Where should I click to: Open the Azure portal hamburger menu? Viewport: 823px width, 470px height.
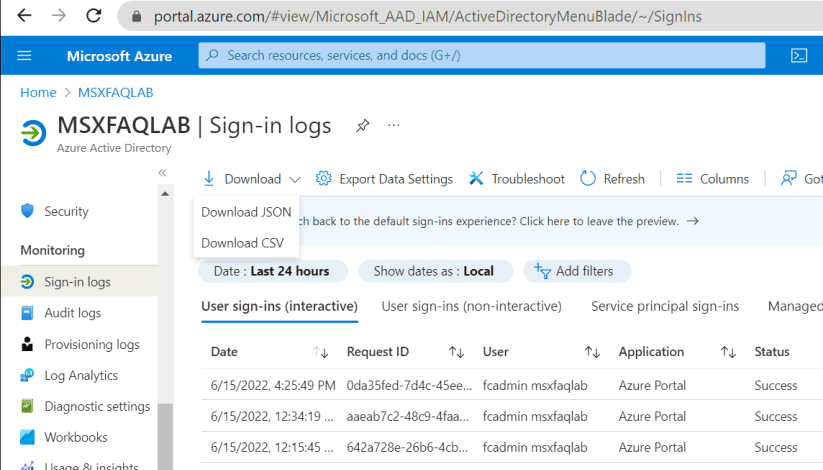(x=24, y=56)
